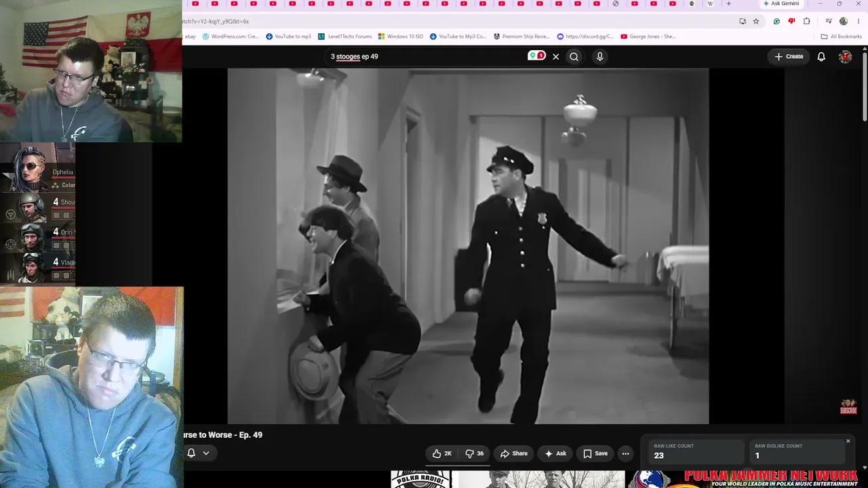868x488 pixels.
Task: Open the YouTube account avatar menu
Action: click(x=845, y=57)
